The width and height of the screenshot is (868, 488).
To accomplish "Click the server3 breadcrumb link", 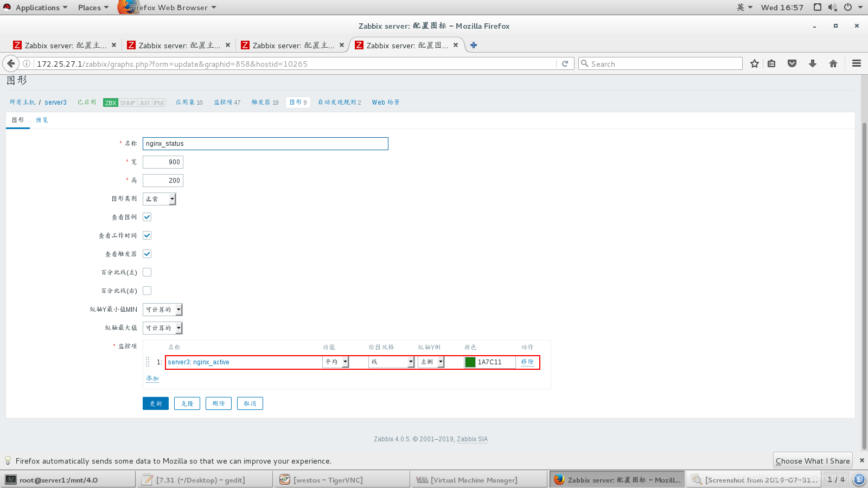I will click(x=55, y=102).
